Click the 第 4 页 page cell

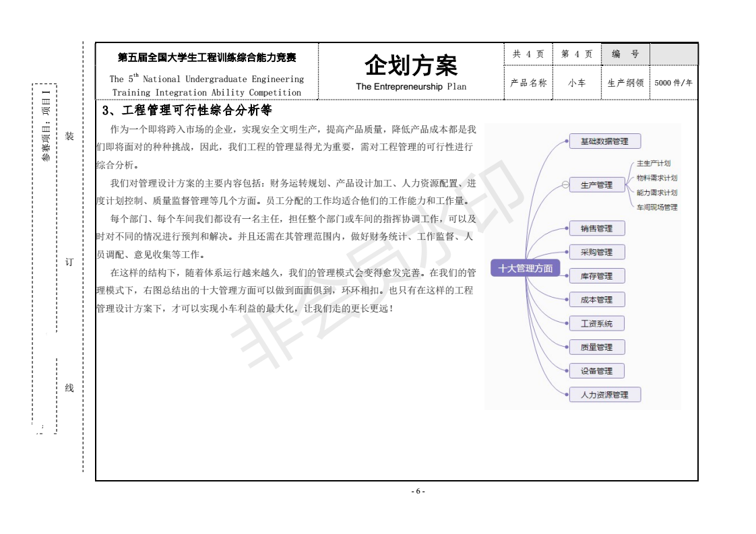(x=576, y=54)
